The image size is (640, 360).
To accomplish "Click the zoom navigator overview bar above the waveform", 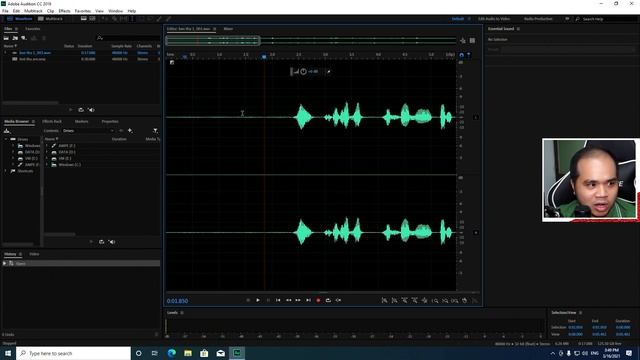I will pos(311,40).
